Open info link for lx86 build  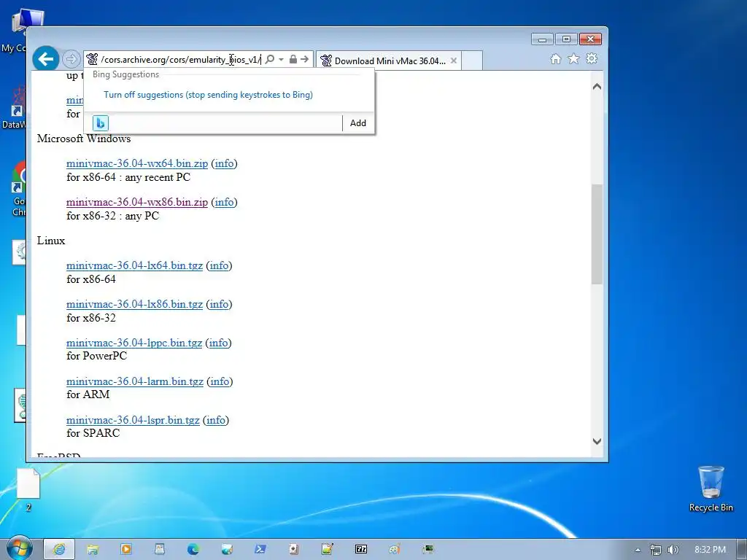point(219,304)
